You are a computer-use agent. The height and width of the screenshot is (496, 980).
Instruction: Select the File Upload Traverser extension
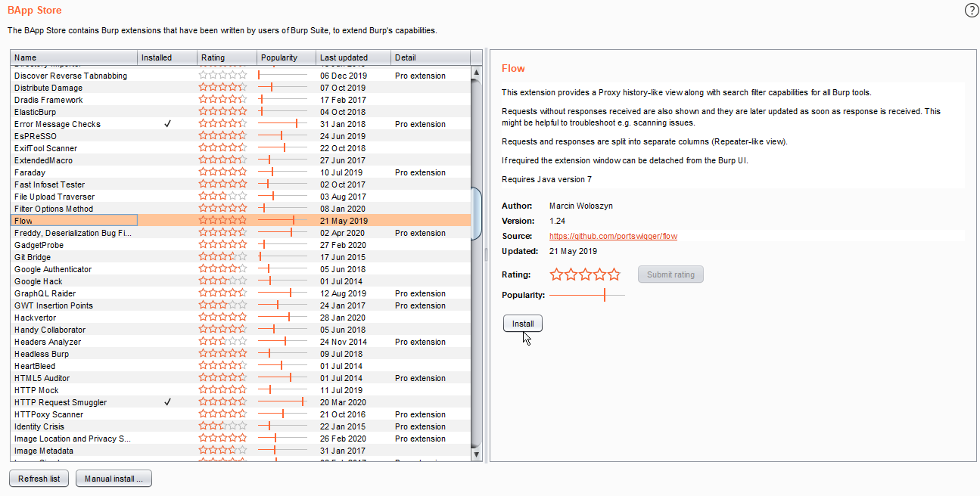[54, 197]
